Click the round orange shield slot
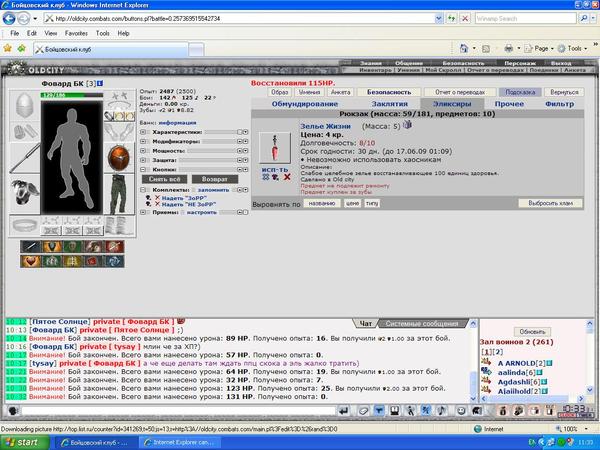The image size is (600, 450). [119, 157]
